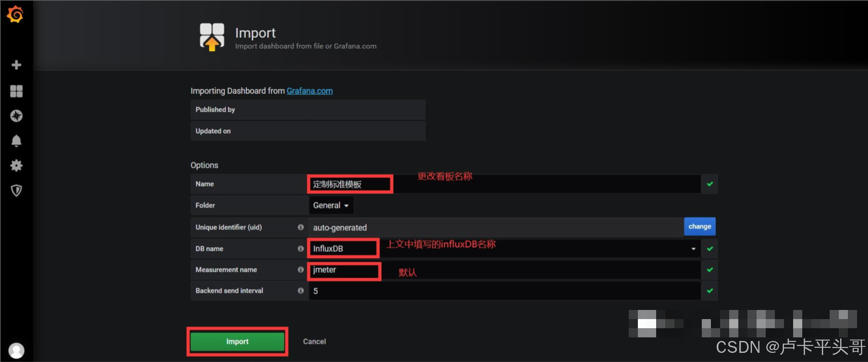Click the Cancel link
The width and height of the screenshot is (868, 362).
[x=315, y=341]
